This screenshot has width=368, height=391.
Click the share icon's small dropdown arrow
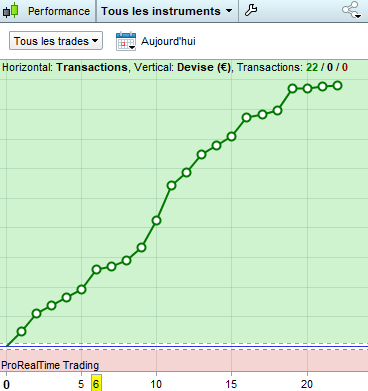358,16
